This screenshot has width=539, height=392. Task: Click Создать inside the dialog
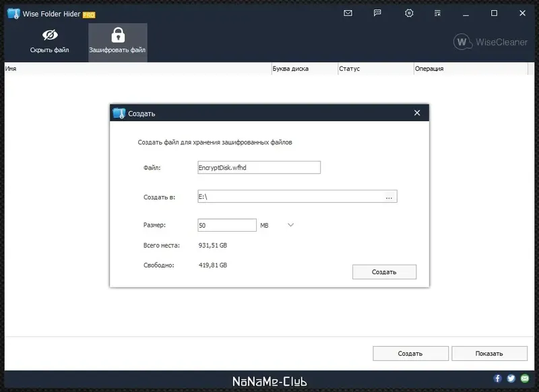(x=384, y=271)
